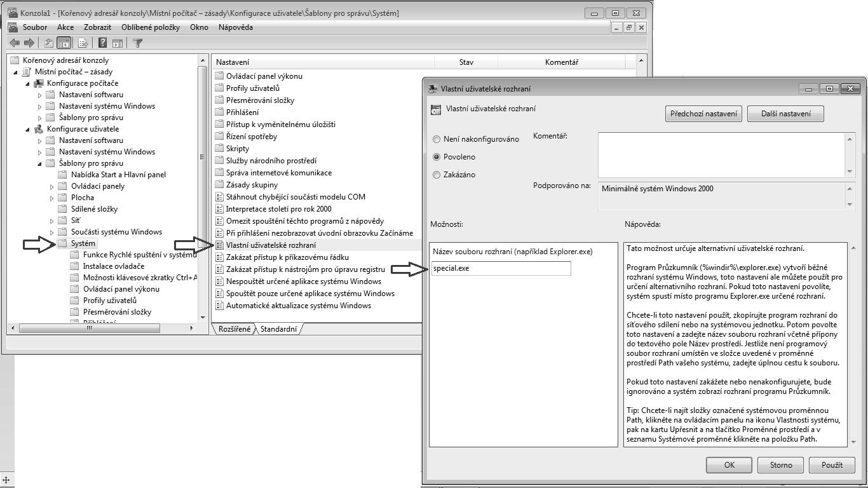Open the Nápověda menu
The width and height of the screenshot is (868, 488).
[x=236, y=27]
